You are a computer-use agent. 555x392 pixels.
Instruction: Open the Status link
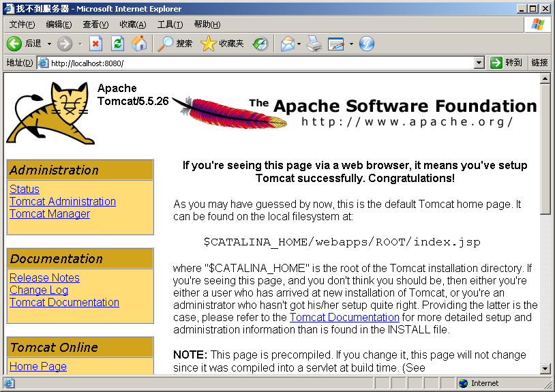[25, 190]
